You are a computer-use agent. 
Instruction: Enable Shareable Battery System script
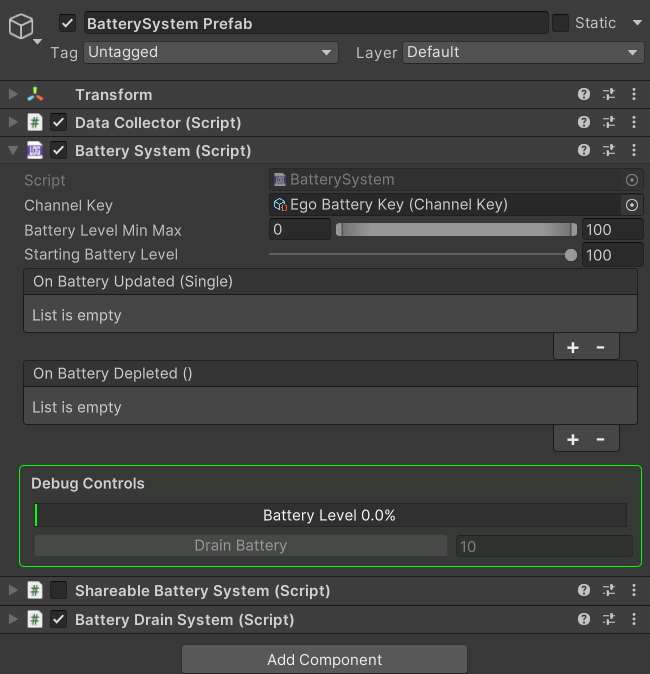(58, 590)
